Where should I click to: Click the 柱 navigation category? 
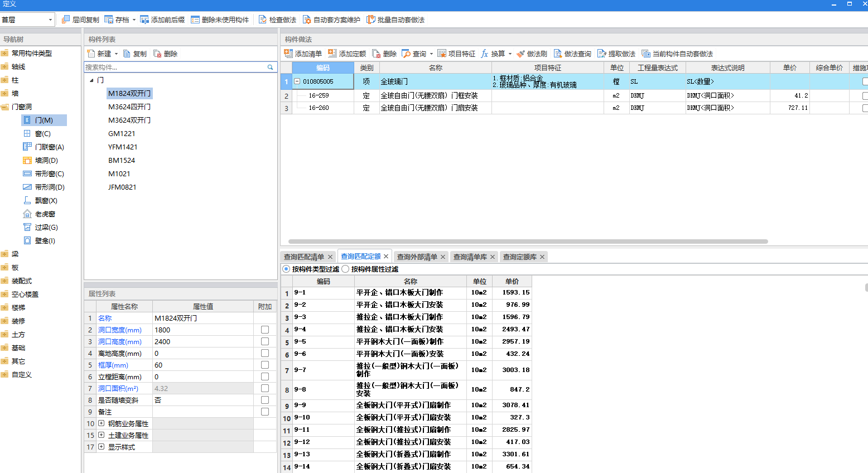click(x=15, y=80)
